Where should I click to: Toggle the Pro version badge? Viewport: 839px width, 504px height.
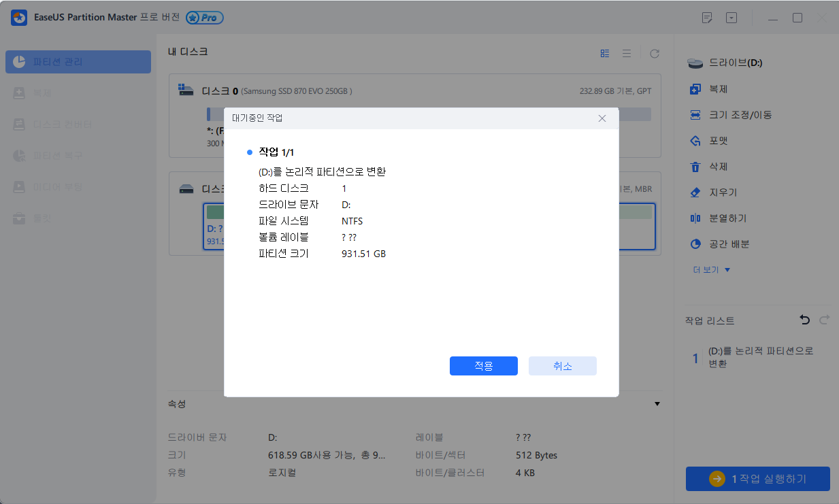coord(204,17)
